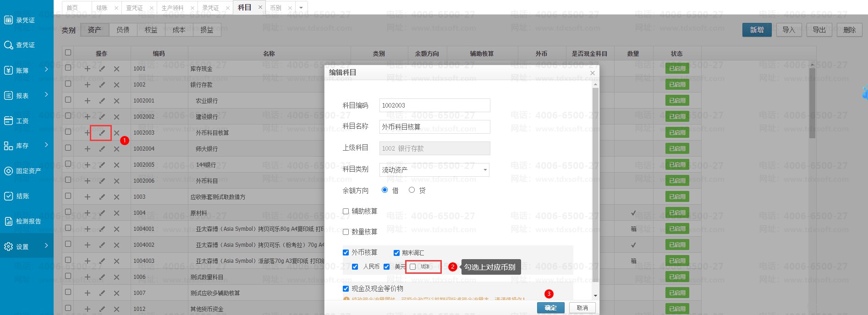Select the 负债 category tab
The width and height of the screenshot is (868, 315).
(x=123, y=30)
